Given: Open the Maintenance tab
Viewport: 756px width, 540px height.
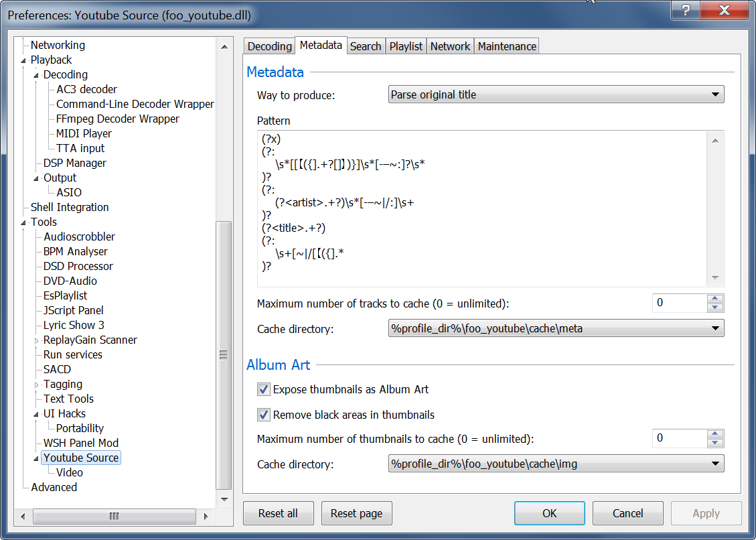Looking at the screenshot, I should [x=507, y=46].
